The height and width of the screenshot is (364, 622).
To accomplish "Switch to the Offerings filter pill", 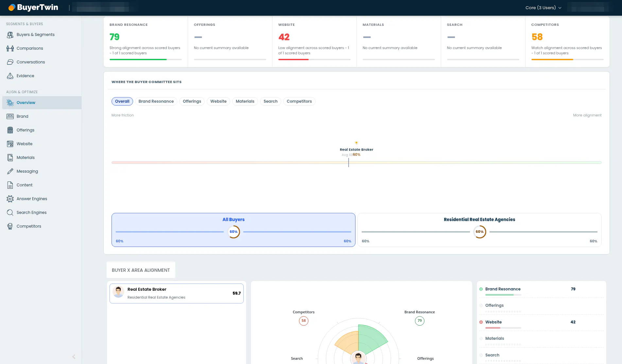I will click(x=192, y=101).
